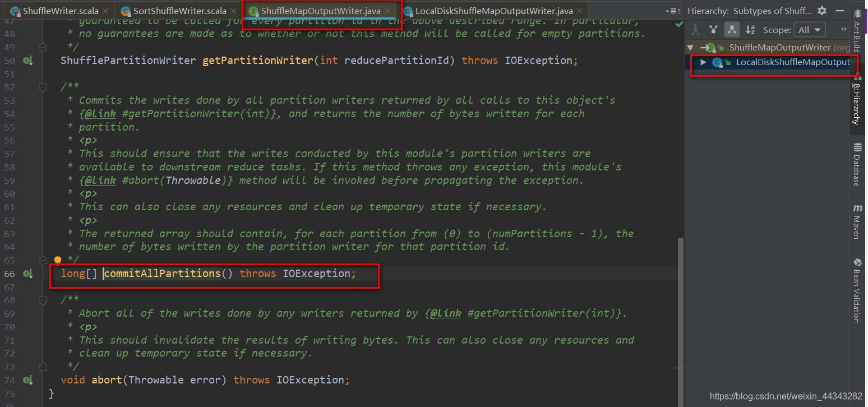Hide the Hierarchy panel

(x=839, y=11)
